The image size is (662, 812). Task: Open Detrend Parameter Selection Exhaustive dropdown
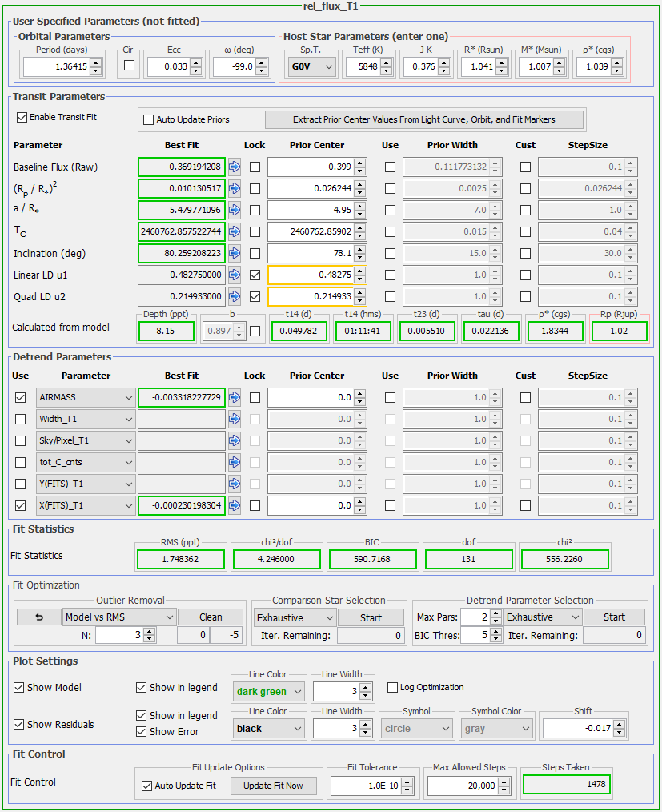[543, 617]
